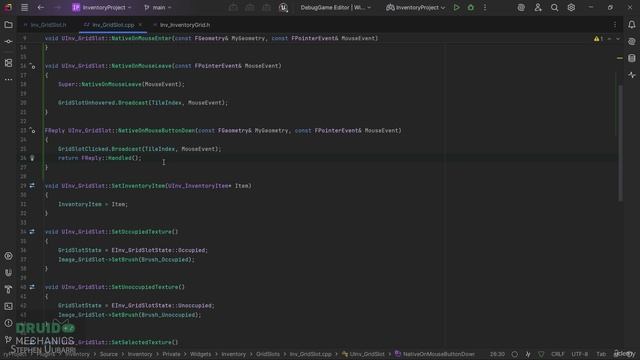This screenshot has height=360, width=640.
Task: Close the Inv_GridSlot.cpp tab
Action: [140, 25]
